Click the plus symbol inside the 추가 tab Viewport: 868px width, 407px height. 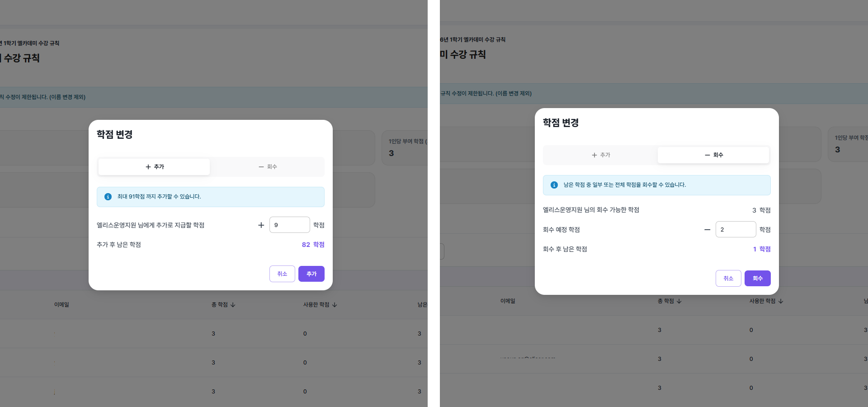coord(148,167)
